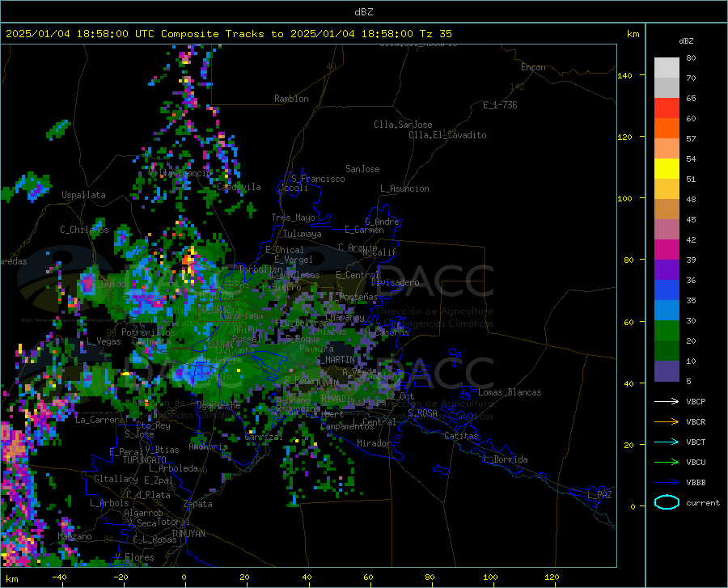The width and height of the screenshot is (728, 588).
Task: Click the 'Manzano' map label
Action: pyautogui.click(x=74, y=536)
